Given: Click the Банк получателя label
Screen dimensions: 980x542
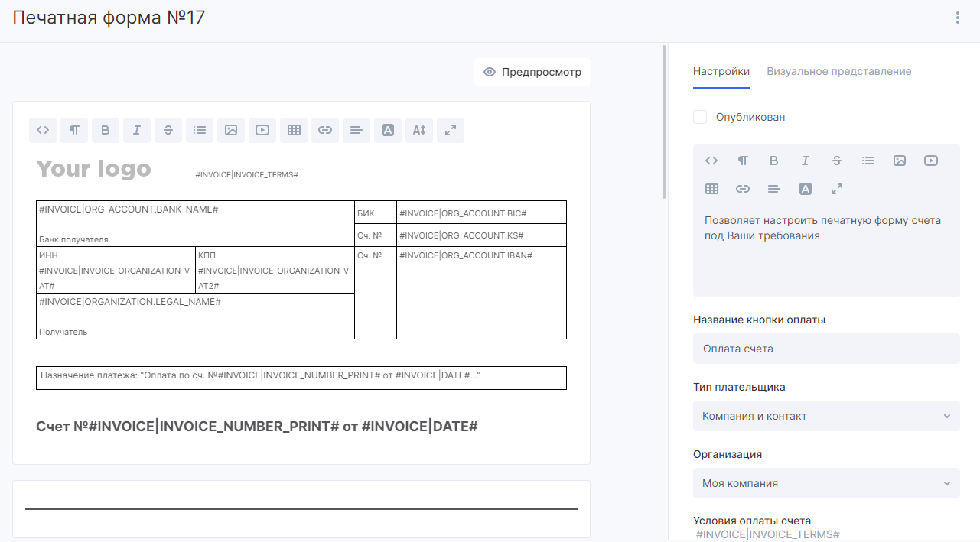Looking at the screenshot, I should [x=73, y=239].
